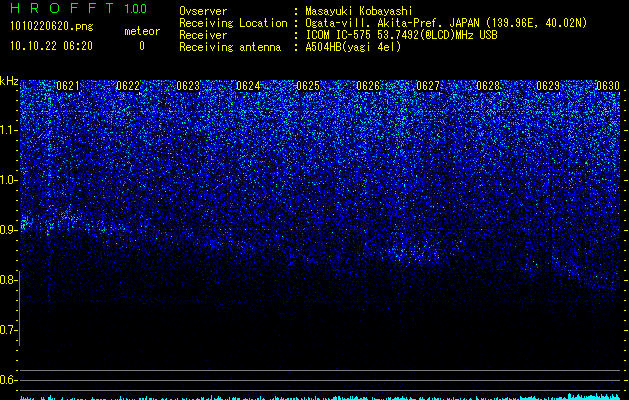Click the 0627 time marker
This screenshot has height=400, width=629.
(x=428, y=86)
